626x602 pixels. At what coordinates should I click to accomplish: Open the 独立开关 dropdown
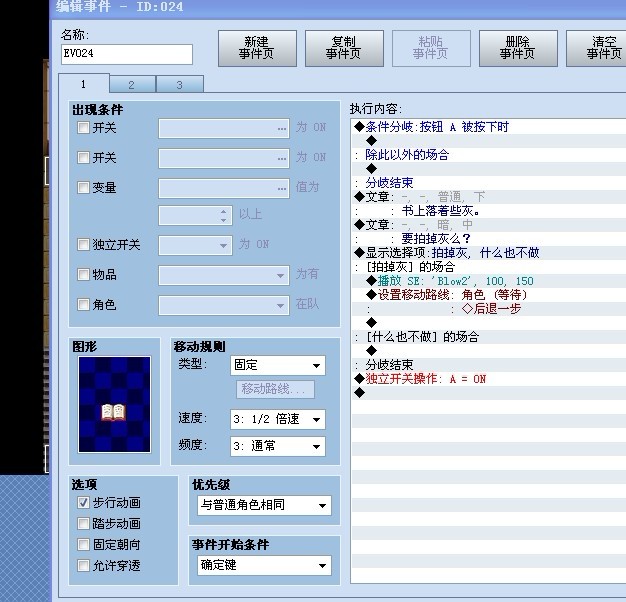[x=195, y=246]
